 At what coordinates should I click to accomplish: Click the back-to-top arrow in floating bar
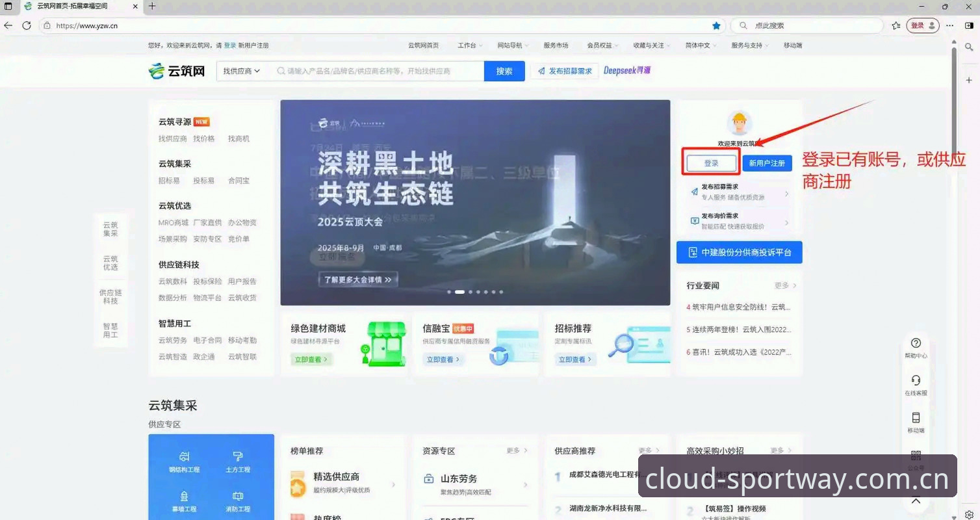(x=916, y=501)
